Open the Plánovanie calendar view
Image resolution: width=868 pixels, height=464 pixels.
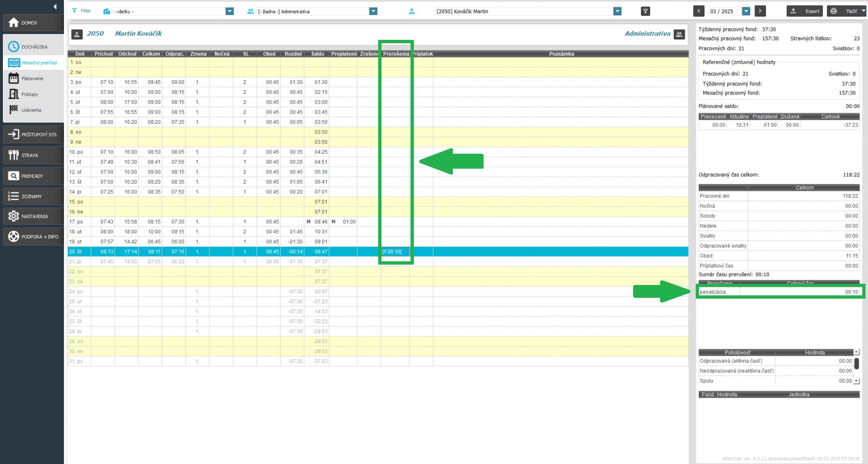(32, 78)
